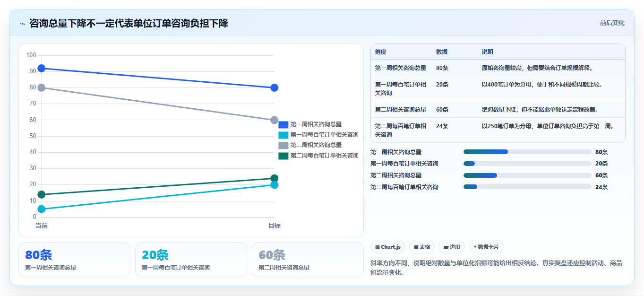
Task: Click the 80条 cell in the table
Action: (x=442, y=68)
